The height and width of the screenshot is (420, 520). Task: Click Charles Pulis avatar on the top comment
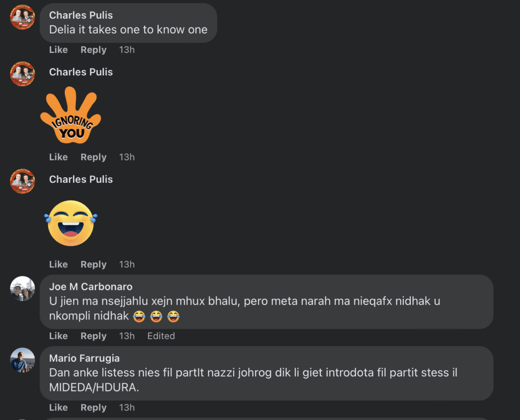[x=22, y=17]
